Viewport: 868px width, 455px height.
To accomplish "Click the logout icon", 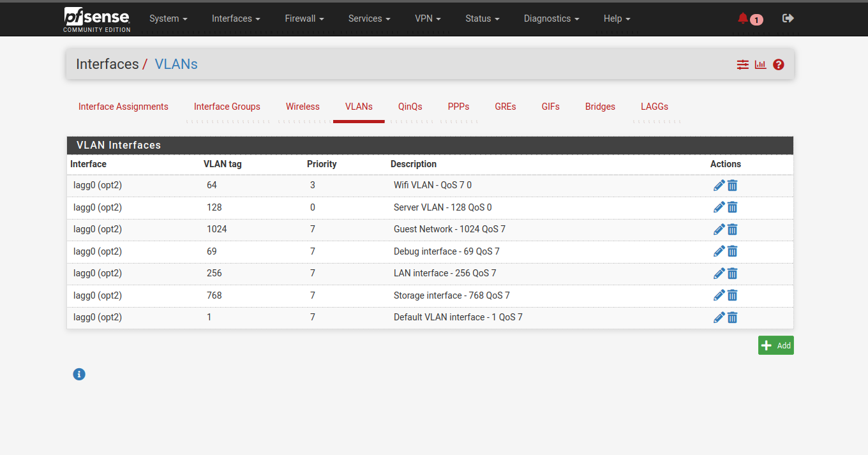I will [788, 19].
